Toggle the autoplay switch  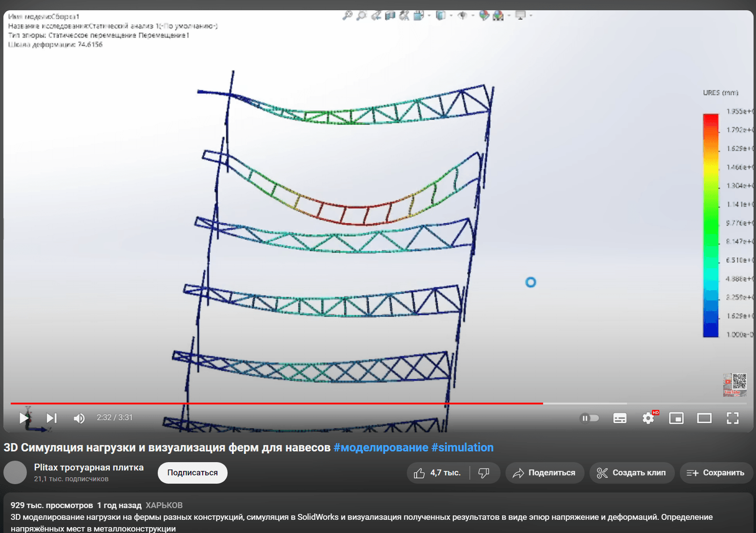(x=589, y=418)
